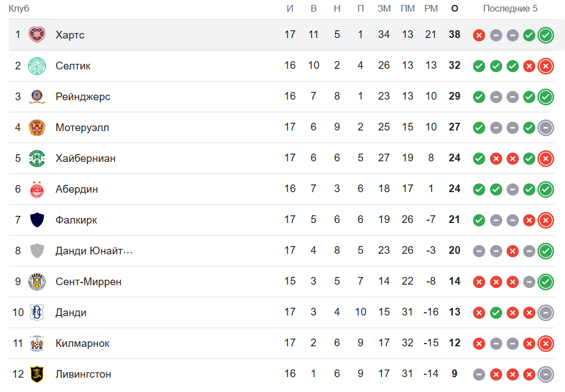The width and height of the screenshot is (565, 392).
Task: Click the Клуб column header
Action: coord(19,8)
